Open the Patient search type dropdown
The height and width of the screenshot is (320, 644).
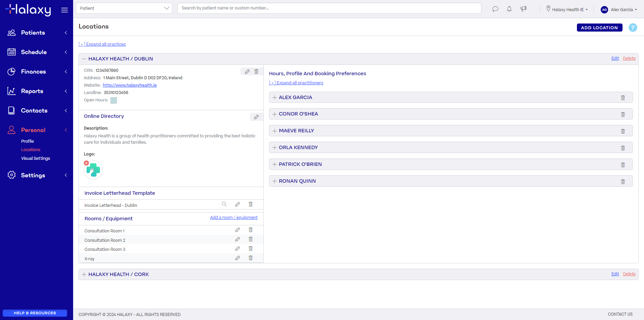pyautogui.click(x=124, y=8)
